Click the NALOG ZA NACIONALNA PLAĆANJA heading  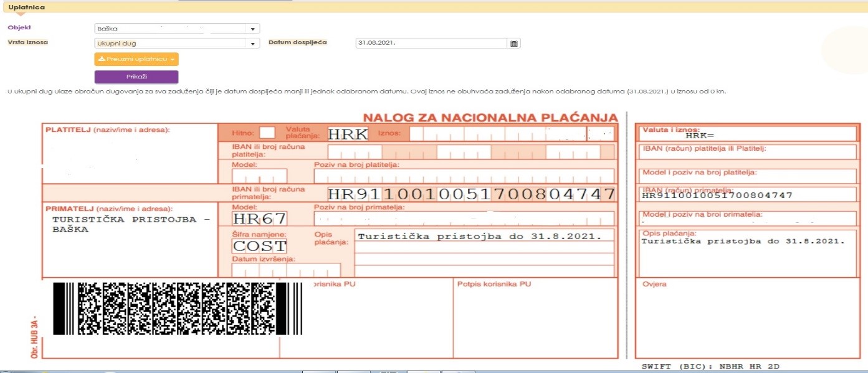click(490, 118)
